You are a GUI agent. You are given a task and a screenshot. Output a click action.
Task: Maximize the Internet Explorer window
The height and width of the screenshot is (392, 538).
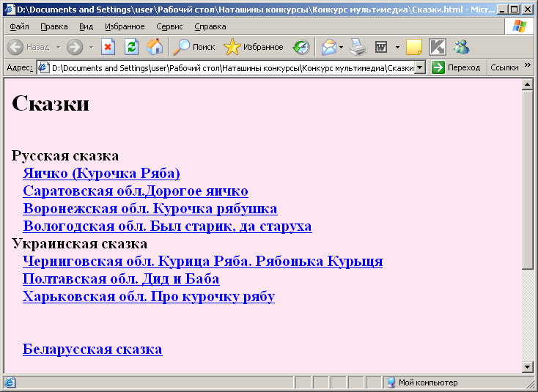[515, 10]
